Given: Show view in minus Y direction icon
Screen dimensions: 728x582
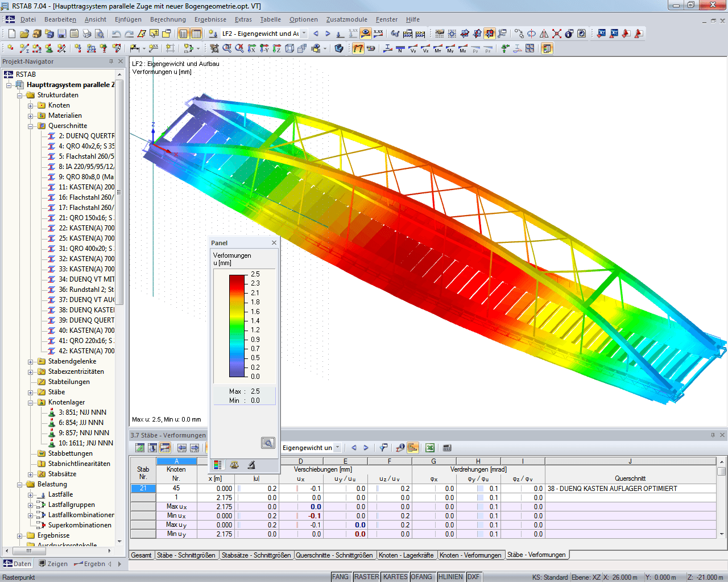Looking at the screenshot, I should [x=264, y=48].
